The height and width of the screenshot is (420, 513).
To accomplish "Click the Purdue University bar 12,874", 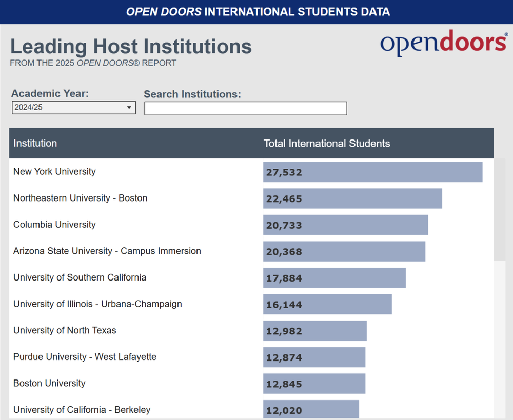I will (x=314, y=357).
